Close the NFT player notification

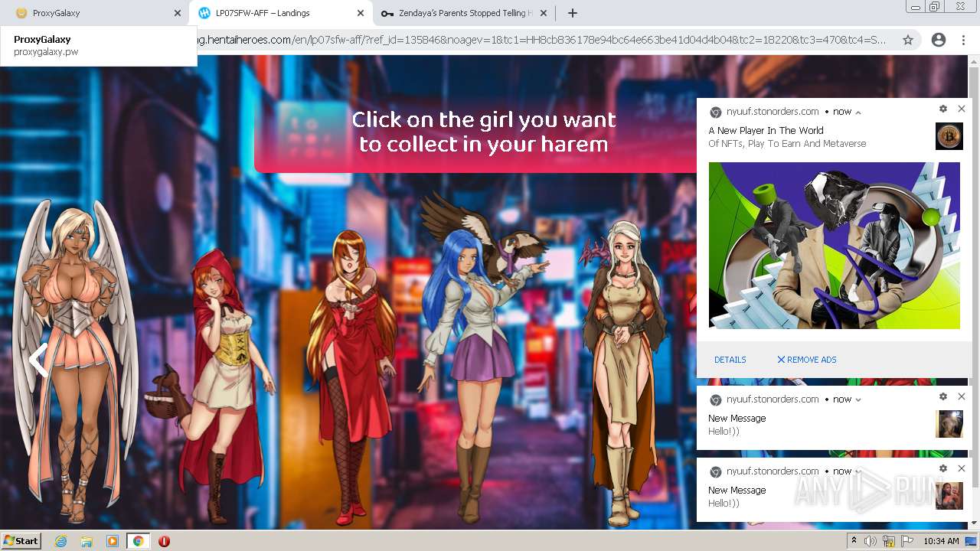click(x=962, y=109)
